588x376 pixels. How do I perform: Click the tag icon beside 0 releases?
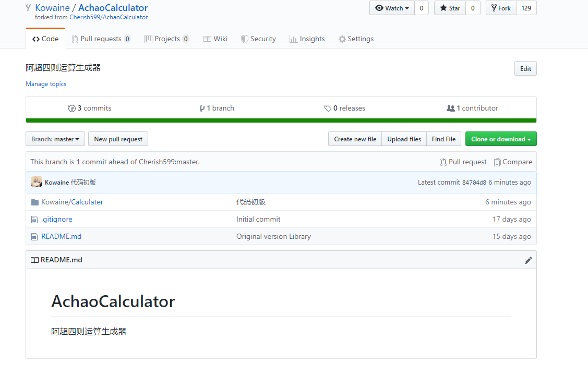[328, 108]
